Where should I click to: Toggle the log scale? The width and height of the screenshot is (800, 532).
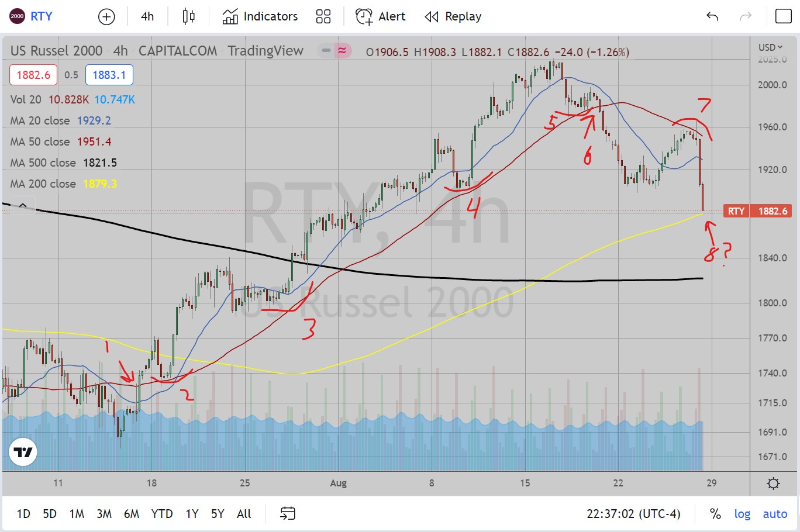click(742, 514)
